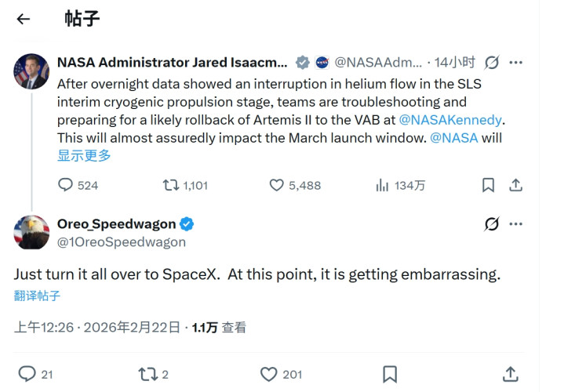Click 翻译帖子 to translate post
The image size is (564, 392).
(37, 296)
